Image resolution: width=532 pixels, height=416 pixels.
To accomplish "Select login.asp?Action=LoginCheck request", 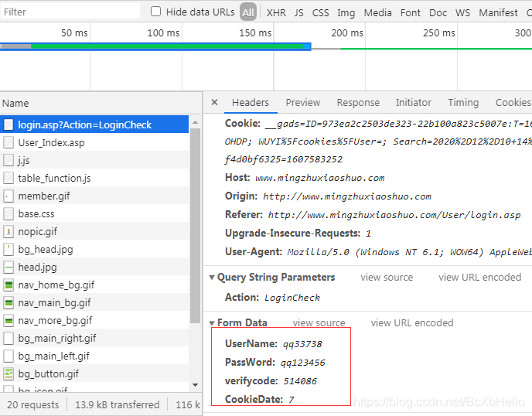I will click(x=94, y=125).
